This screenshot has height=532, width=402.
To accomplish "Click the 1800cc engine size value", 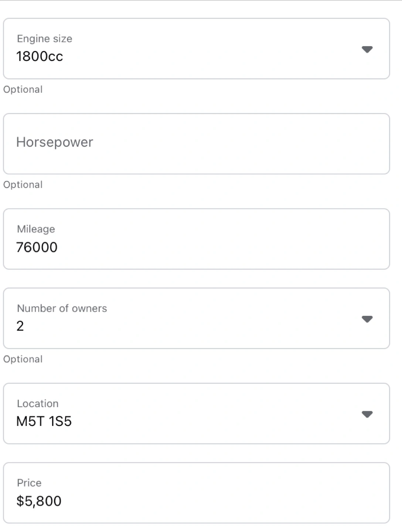I will pos(40,57).
